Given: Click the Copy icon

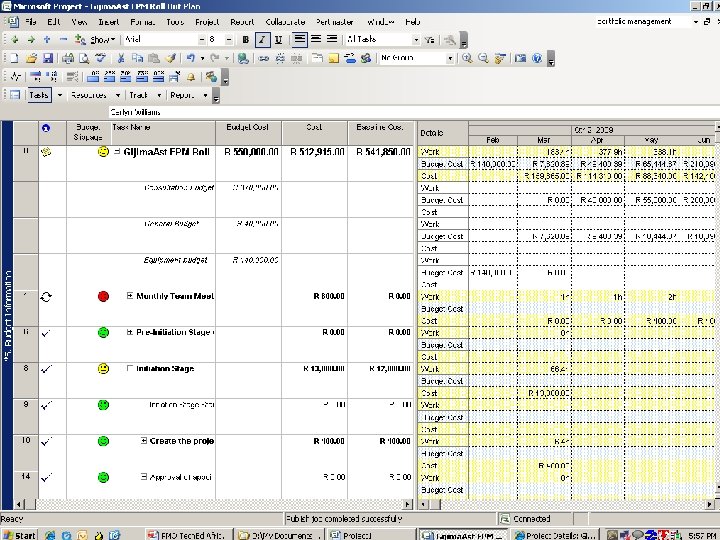Looking at the screenshot, I should [137, 58].
